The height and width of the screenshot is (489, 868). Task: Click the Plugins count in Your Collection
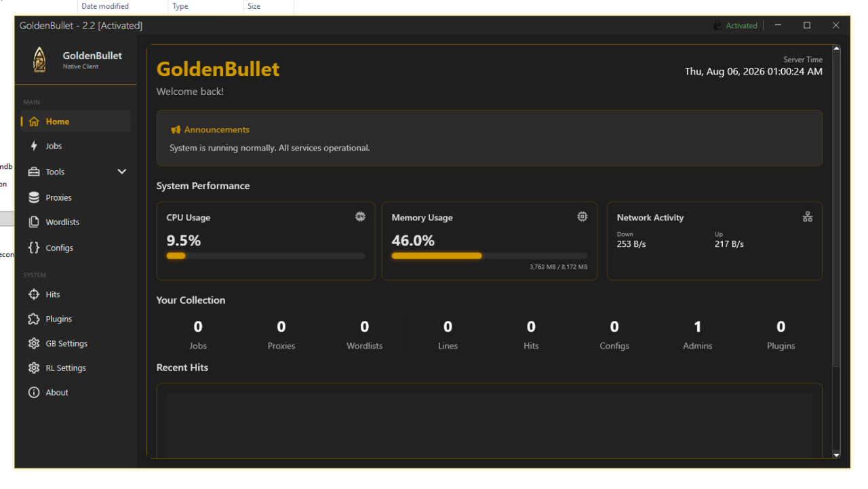[781, 327]
